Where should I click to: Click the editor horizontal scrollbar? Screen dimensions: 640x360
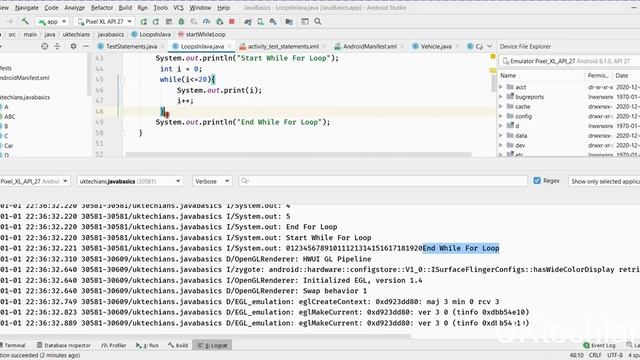[298, 155]
